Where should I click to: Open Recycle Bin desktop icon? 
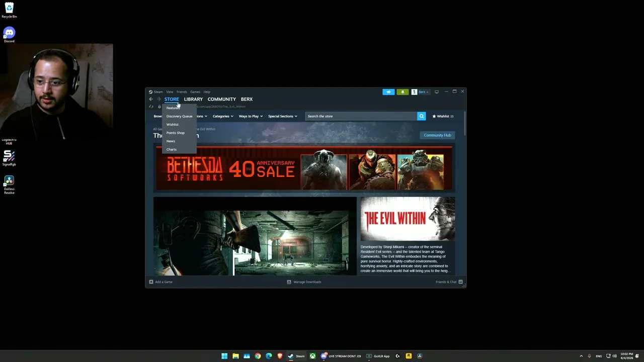(x=9, y=10)
